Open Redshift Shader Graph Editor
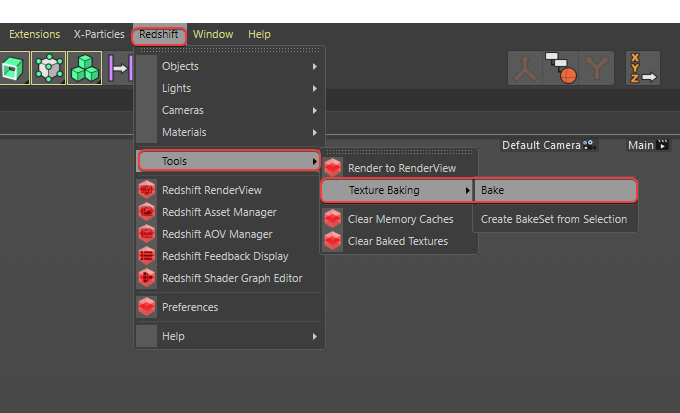 point(230,278)
